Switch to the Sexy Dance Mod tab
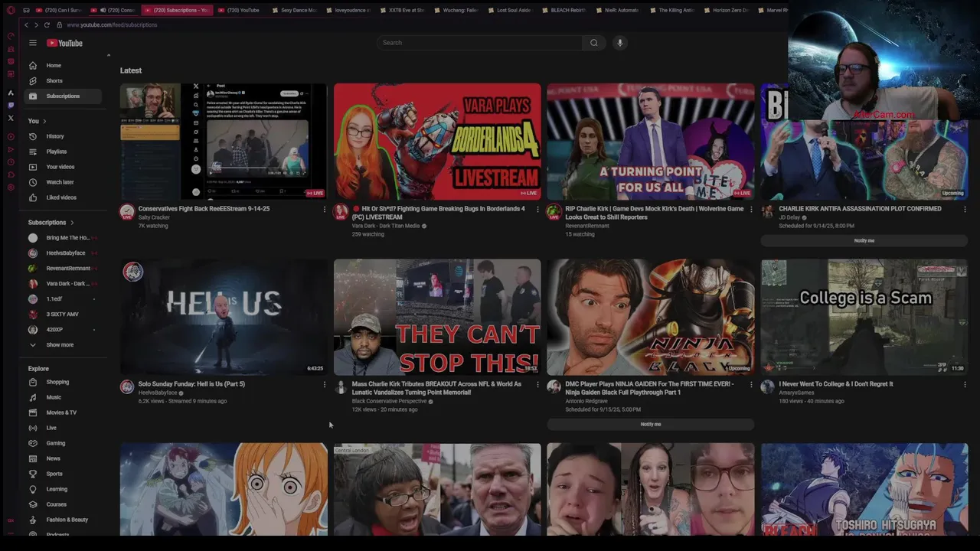The width and height of the screenshot is (980, 551). (x=294, y=10)
